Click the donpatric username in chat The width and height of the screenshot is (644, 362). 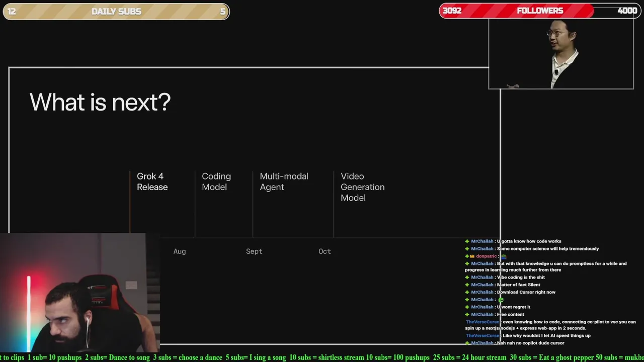coord(487,256)
